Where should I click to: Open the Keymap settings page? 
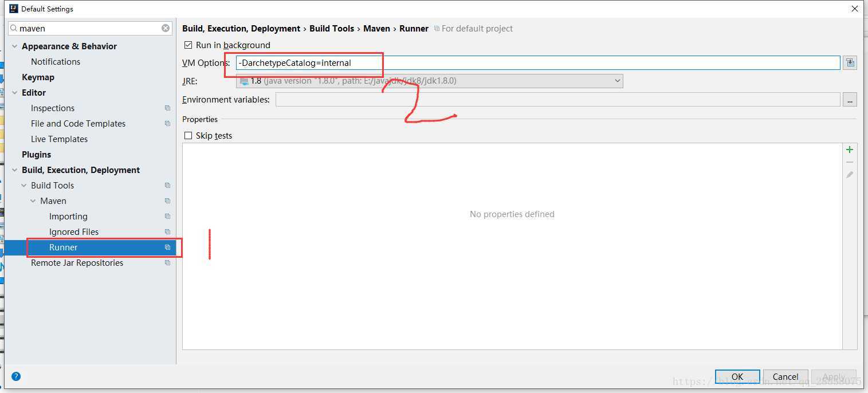(x=38, y=77)
